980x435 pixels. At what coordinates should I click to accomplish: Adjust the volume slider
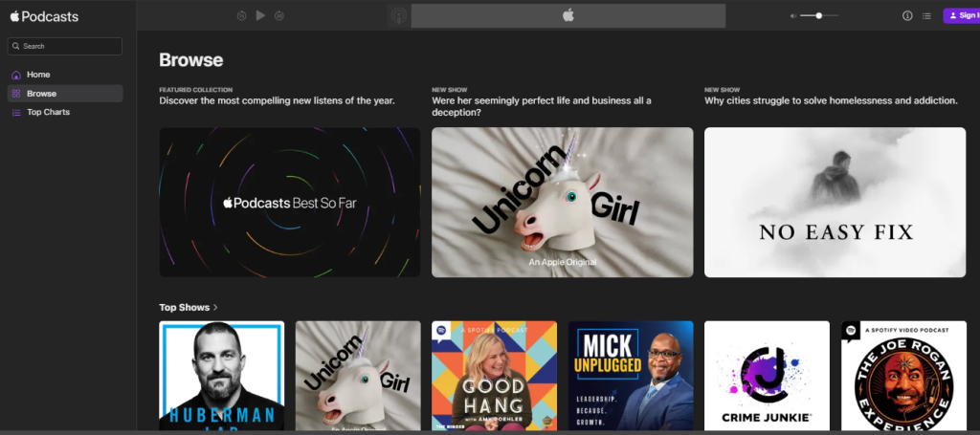pos(819,15)
